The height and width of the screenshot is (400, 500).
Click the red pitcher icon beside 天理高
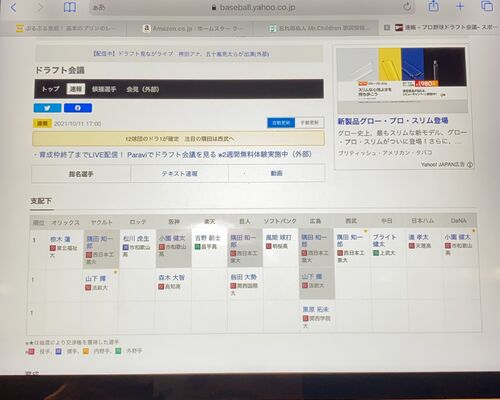point(412,245)
